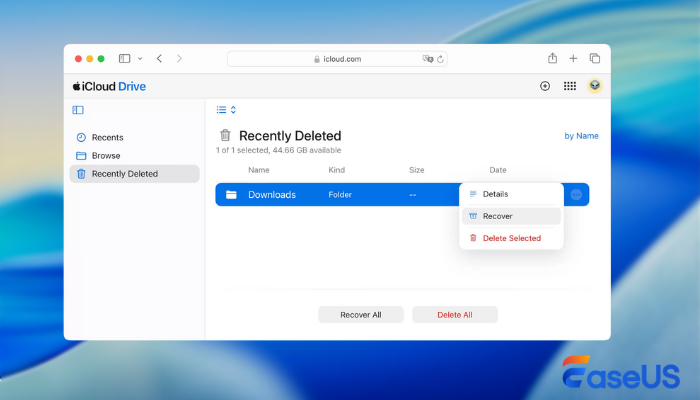Click the Kind column header
This screenshot has width=700, height=400.
pyautogui.click(x=337, y=170)
